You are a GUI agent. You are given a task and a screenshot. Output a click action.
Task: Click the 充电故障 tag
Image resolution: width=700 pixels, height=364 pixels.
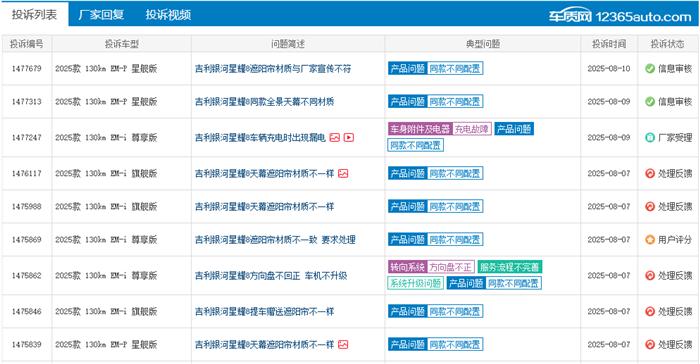point(472,129)
